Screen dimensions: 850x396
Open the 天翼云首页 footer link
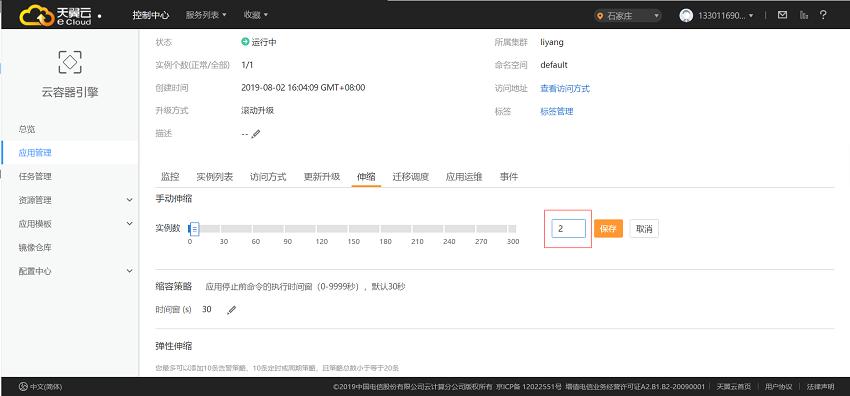[734, 387]
